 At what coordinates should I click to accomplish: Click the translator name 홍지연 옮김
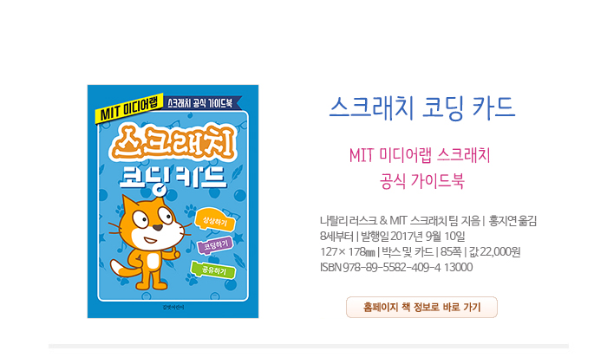click(x=512, y=221)
